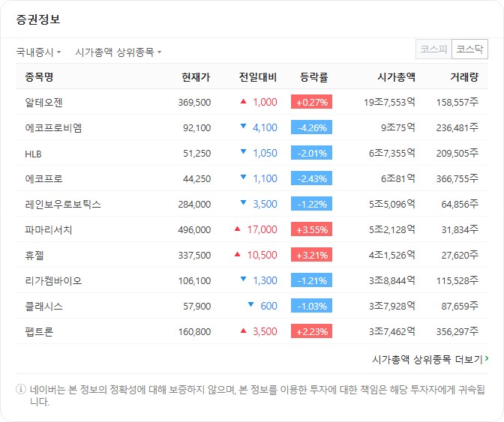Image resolution: width=504 pixels, height=422 pixels.
Task: Click the 휴젤 stock name
Action: [35, 255]
